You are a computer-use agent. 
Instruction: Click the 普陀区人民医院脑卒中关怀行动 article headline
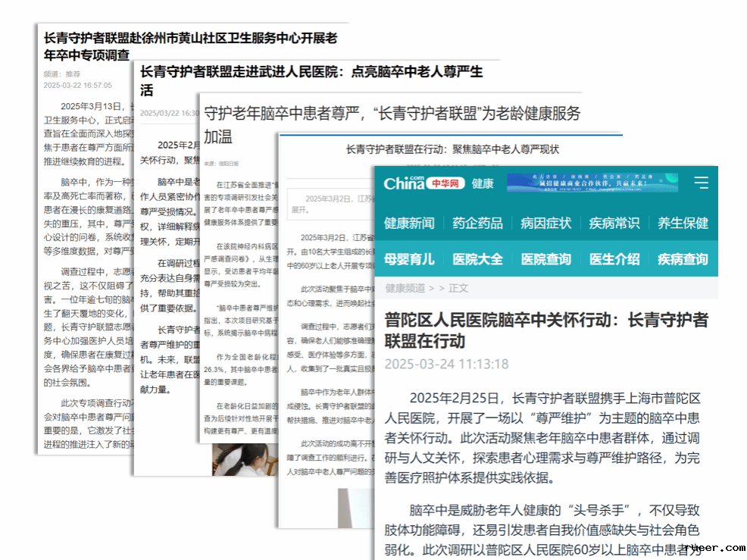pyautogui.click(x=545, y=330)
